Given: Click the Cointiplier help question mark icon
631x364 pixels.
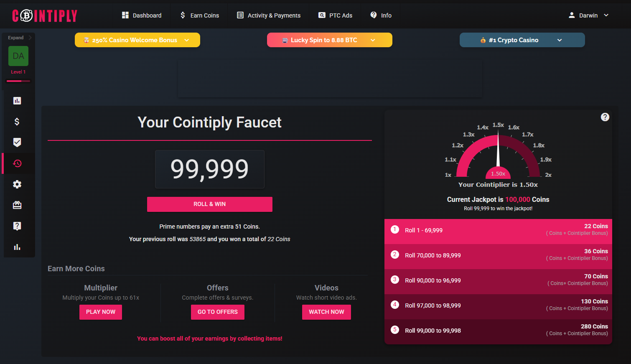Looking at the screenshot, I should pyautogui.click(x=605, y=117).
